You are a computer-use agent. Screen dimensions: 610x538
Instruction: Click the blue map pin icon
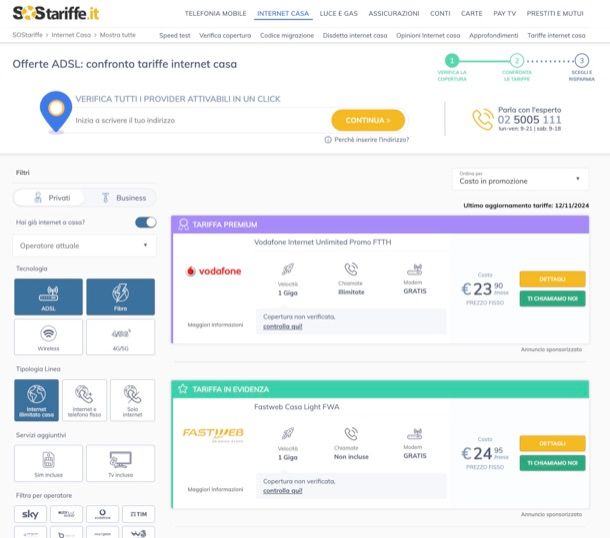tap(56, 112)
